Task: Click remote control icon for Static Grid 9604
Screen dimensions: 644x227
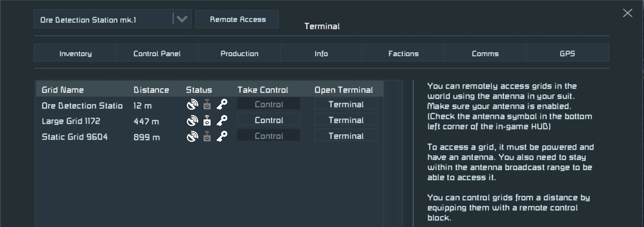Action: coord(207,136)
